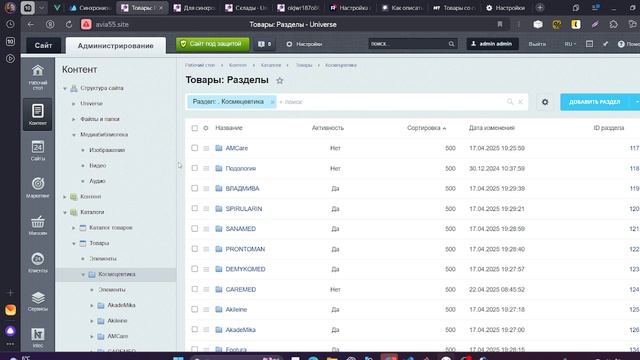
Task: Click the browser back arrow
Action: [x=31, y=24]
